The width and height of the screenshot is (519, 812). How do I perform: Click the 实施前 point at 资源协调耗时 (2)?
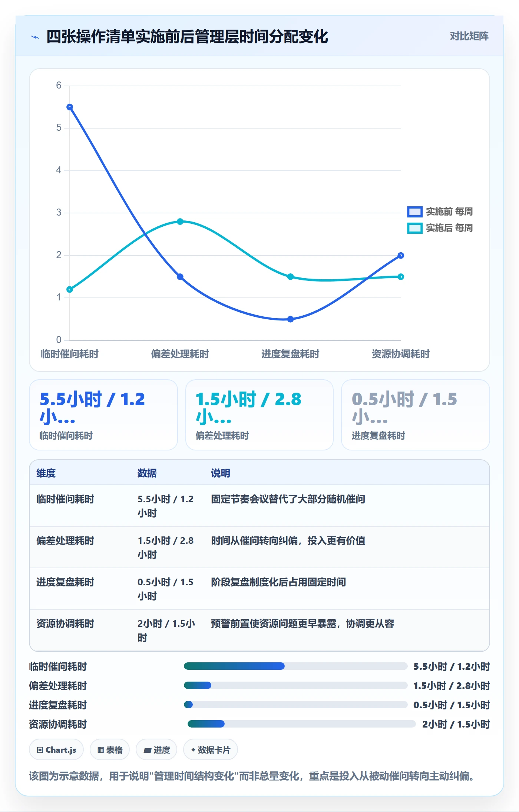[x=401, y=256]
